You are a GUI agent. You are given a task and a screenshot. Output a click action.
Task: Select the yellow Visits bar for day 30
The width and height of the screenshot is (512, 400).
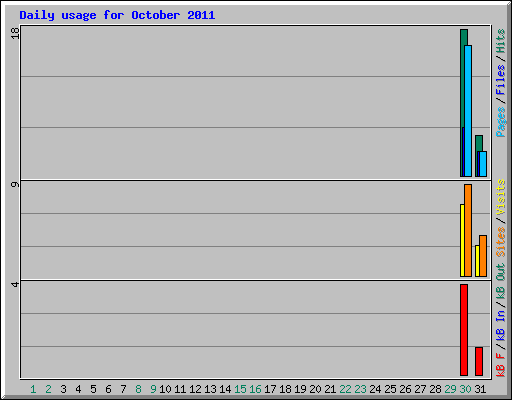point(462,240)
